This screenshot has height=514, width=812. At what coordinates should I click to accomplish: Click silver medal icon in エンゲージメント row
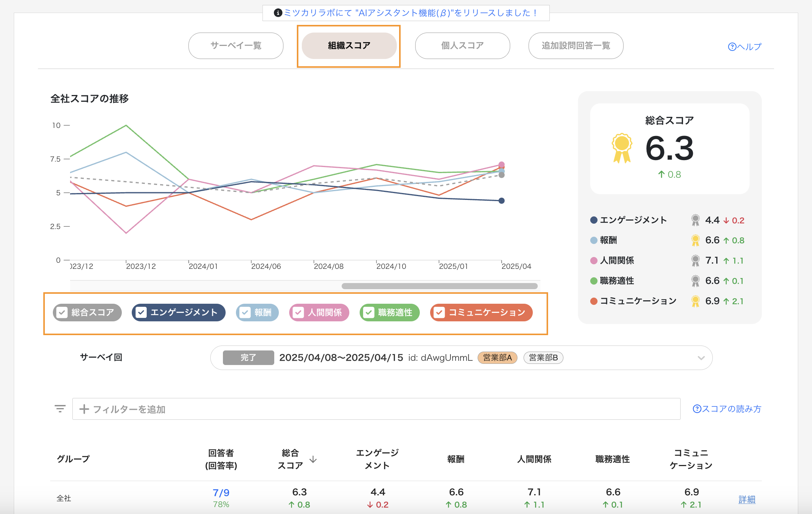pyautogui.click(x=695, y=220)
